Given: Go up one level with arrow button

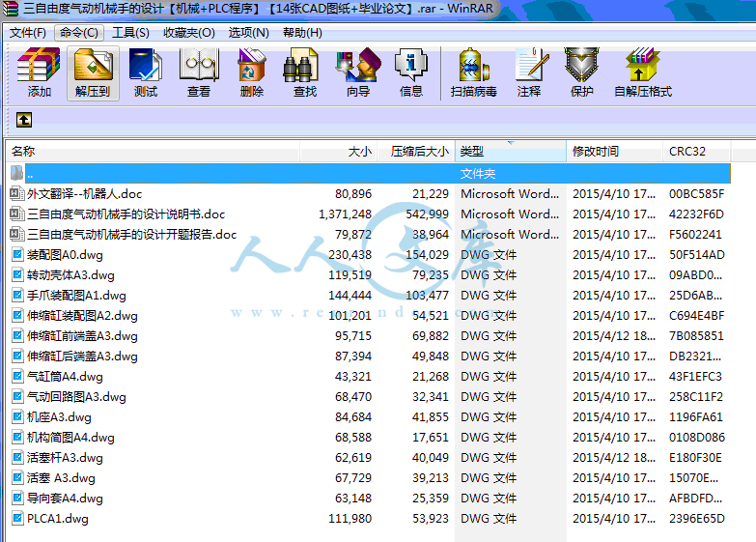Looking at the screenshot, I should pos(24,120).
